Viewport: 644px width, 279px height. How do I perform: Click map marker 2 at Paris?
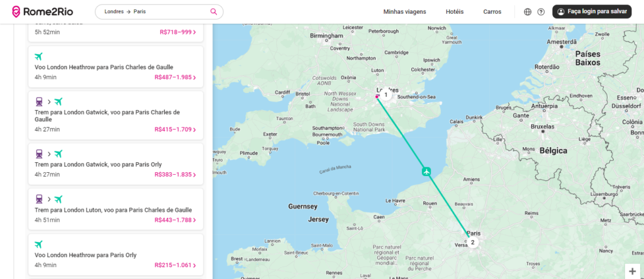click(472, 242)
